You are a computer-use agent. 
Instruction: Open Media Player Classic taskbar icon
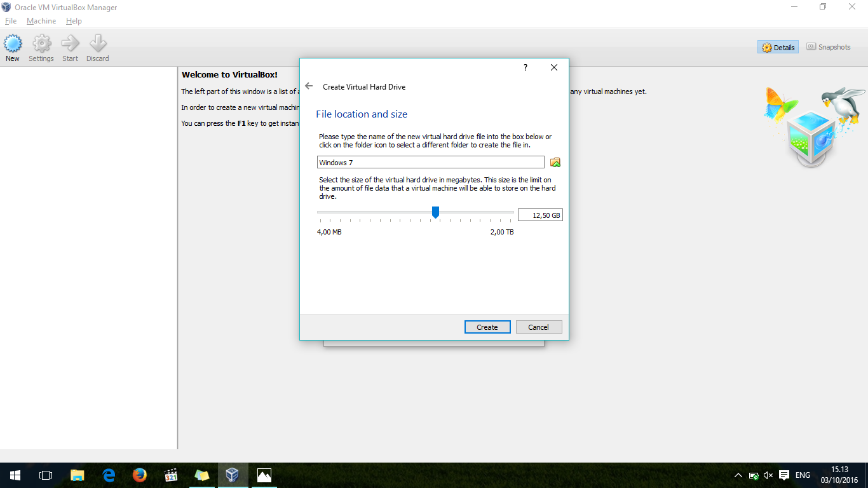tap(170, 475)
